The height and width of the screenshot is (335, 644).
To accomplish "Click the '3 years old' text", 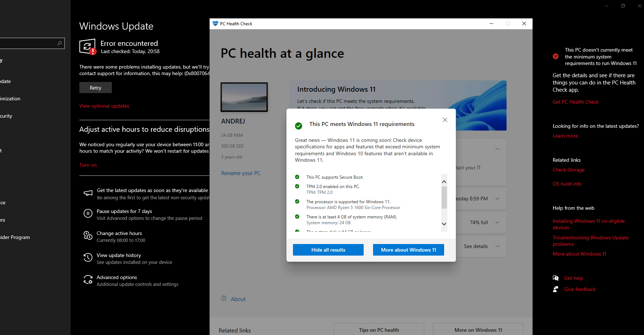I will pos(232,157).
